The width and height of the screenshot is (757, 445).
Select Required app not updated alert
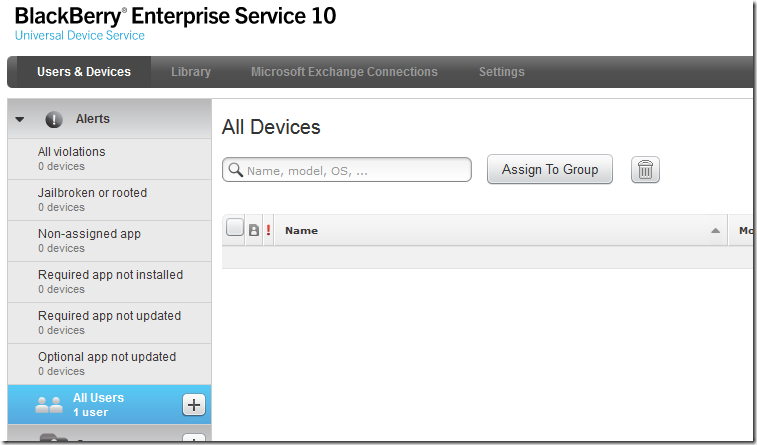tap(110, 323)
